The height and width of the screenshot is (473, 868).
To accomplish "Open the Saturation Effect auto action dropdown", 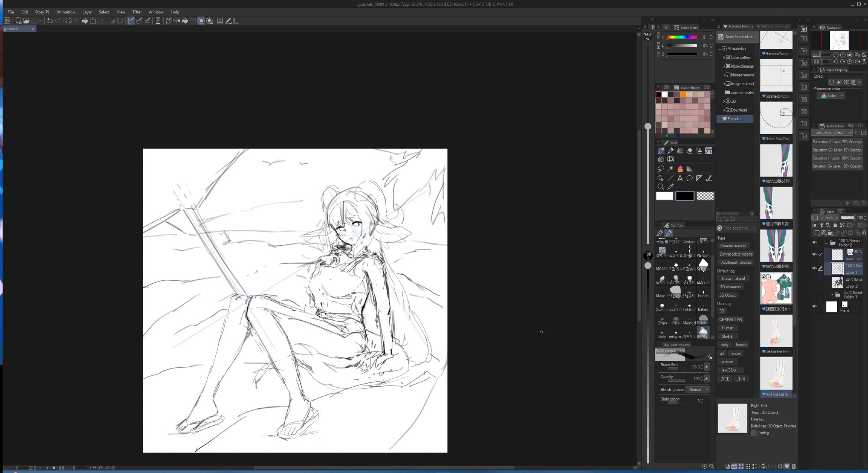I will tap(832, 132).
